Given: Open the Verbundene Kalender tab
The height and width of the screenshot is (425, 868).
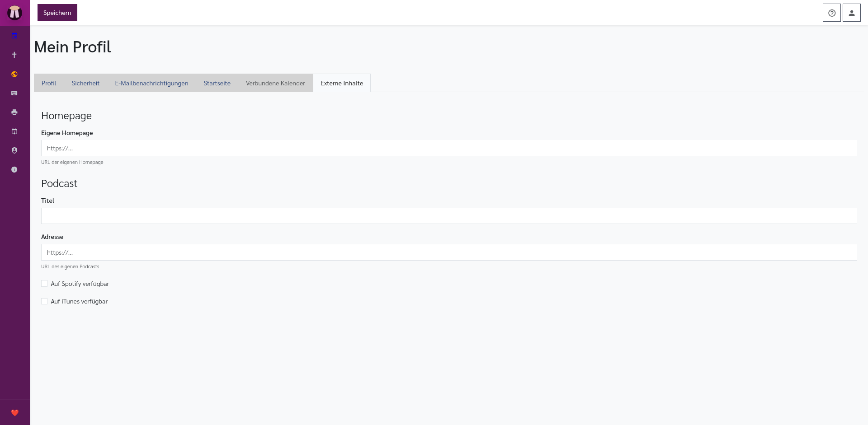Looking at the screenshot, I should pyautogui.click(x=275, y=83).
